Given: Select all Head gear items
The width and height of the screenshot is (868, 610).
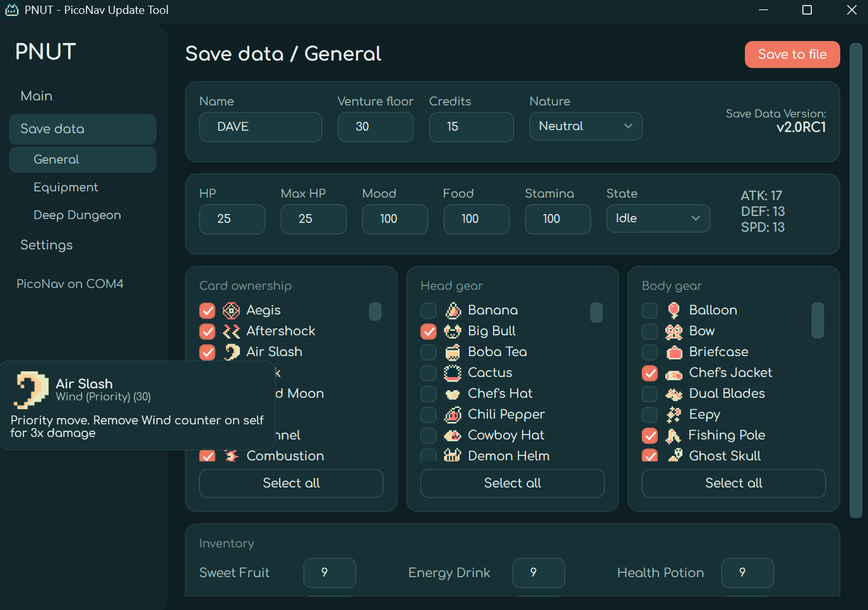Looking at the screenshot, I should click(513, 483).
